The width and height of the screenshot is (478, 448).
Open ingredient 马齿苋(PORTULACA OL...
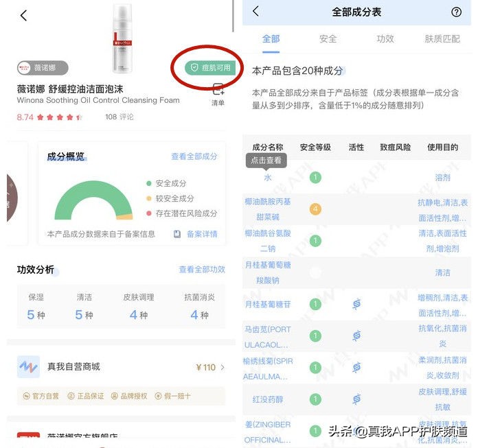268,337
